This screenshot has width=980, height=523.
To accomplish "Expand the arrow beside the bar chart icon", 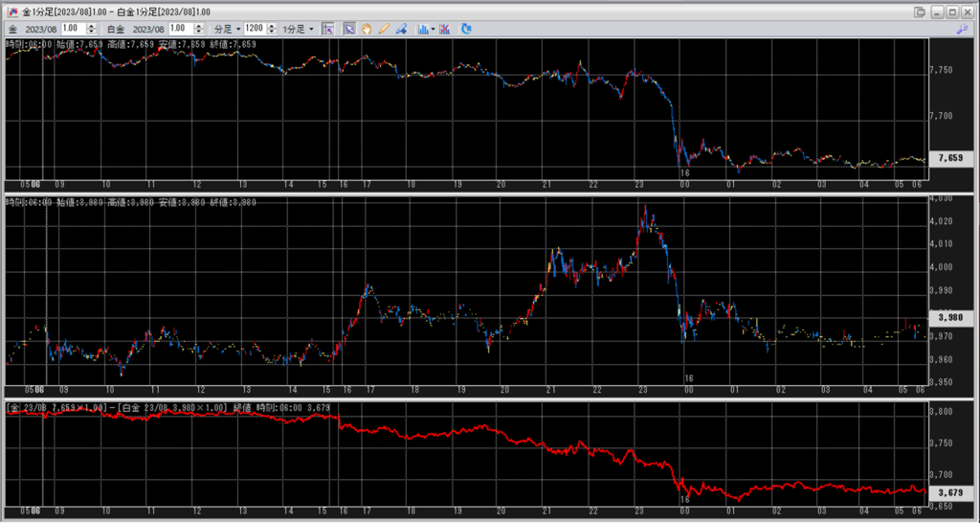I will click(x=434, y=29).
